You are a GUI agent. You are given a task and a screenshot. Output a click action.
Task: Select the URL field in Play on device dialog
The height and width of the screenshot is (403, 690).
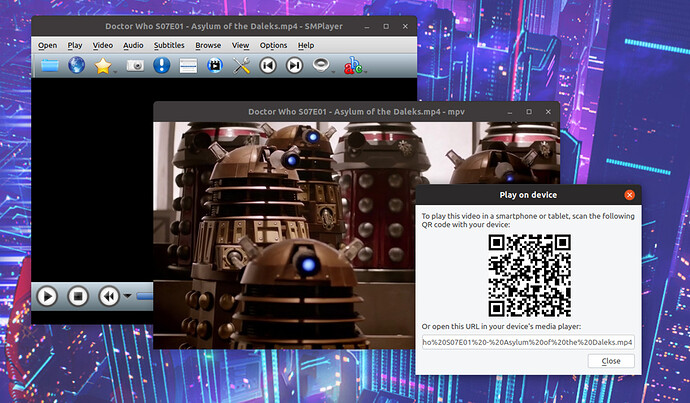[x=528, y=342]
